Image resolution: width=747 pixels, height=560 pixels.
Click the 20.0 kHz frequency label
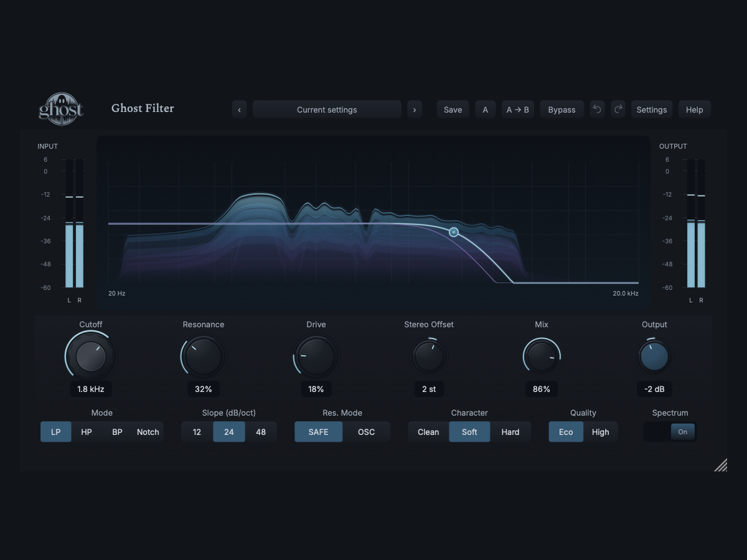coord(626,293)
